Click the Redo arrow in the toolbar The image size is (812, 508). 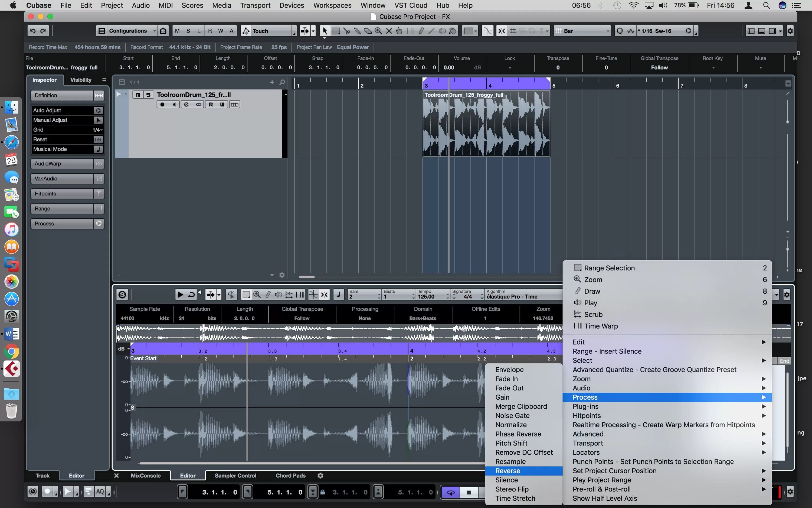pyautogui.click(x=43, y=31)
